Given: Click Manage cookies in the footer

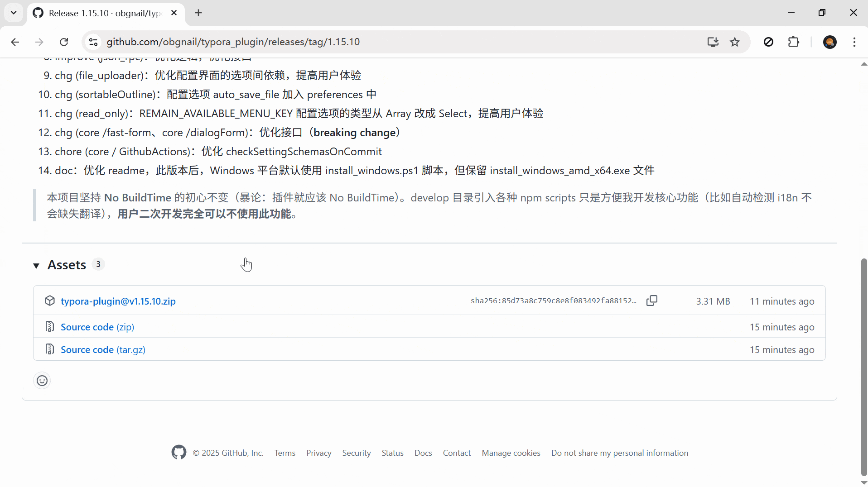Looking at the screenshot, I should click(x=511, y=453).
